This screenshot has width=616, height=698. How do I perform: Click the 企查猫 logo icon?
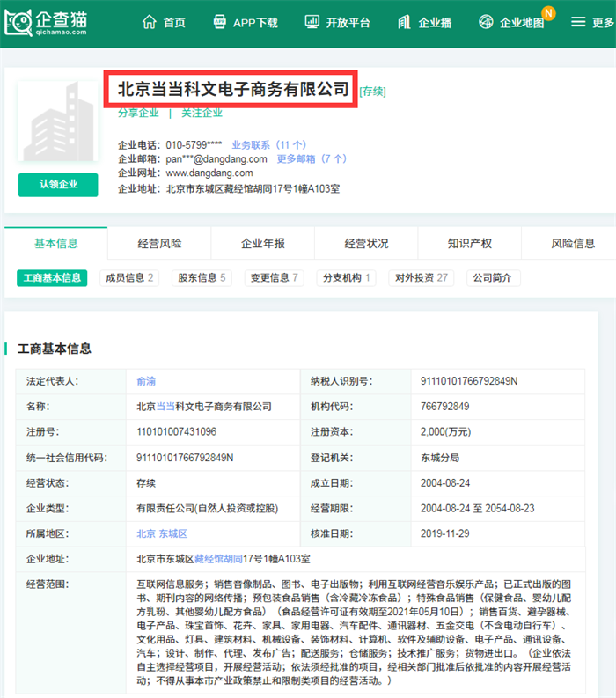18,22
